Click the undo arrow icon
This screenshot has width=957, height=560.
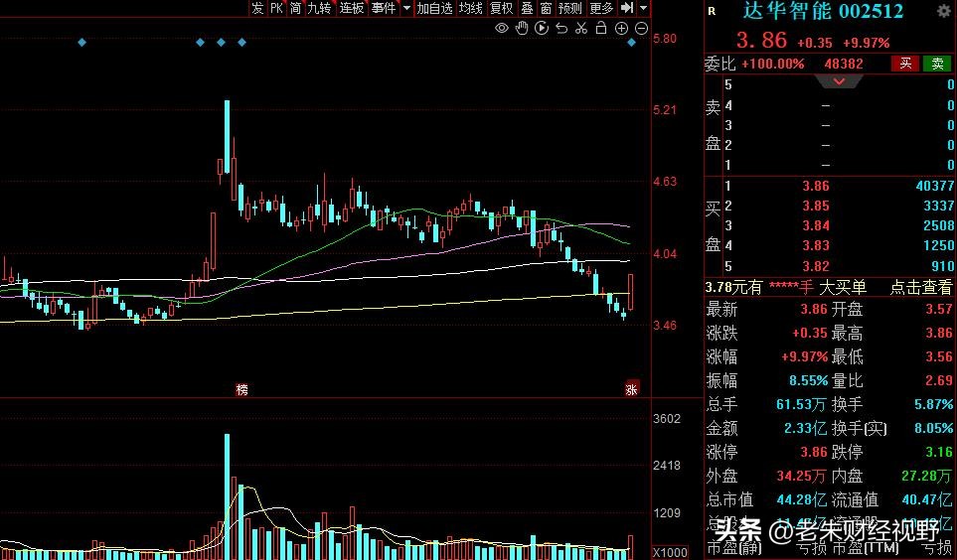[561, 28]
